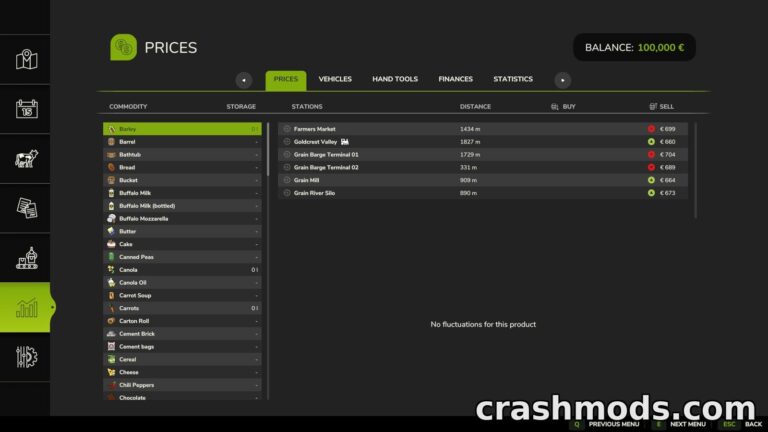This screenshot has width=768, height=432.
Task: Open the animals cow sidebar icon
Action: [26, 159]
